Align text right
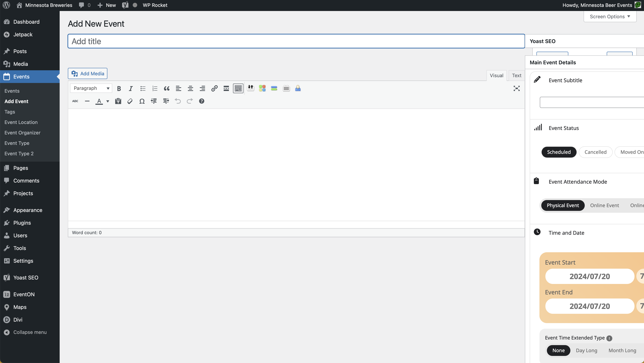The width and height of the screenshot is (644, 363). [x=202, y=89]
